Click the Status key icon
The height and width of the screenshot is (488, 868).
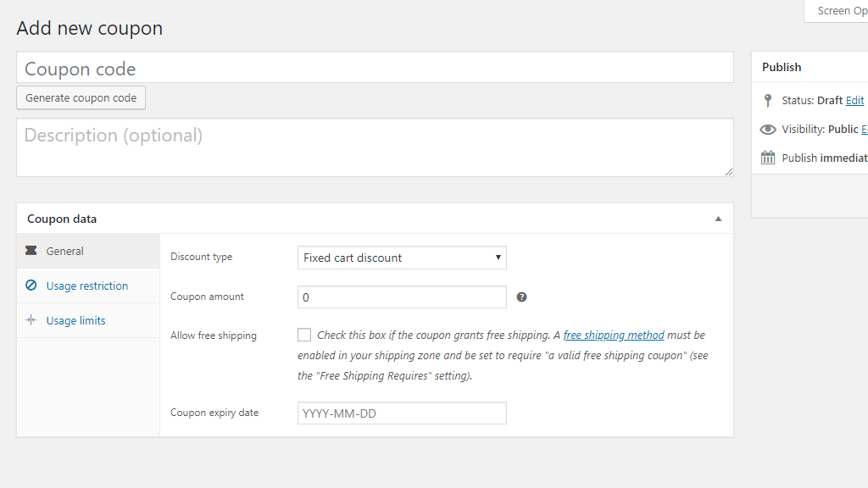767,100
